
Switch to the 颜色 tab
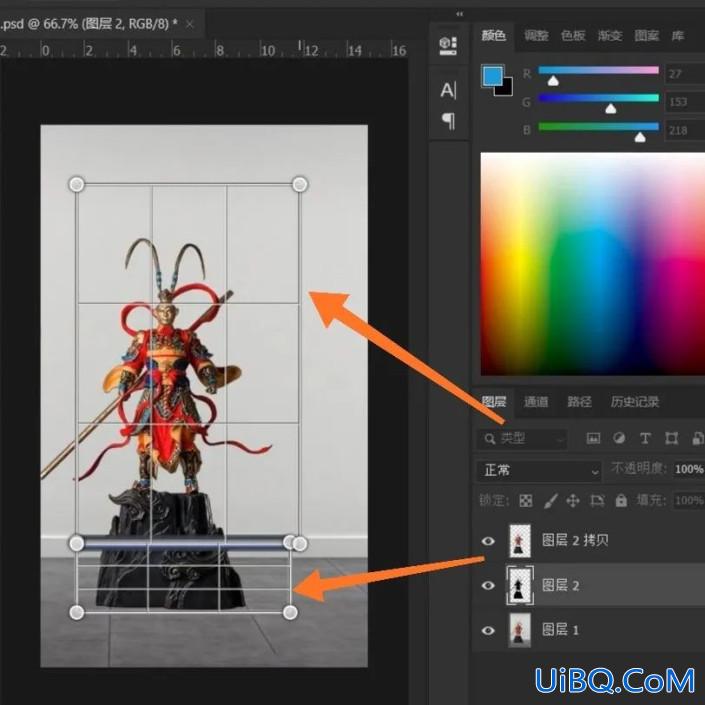[x=493, y=36]
